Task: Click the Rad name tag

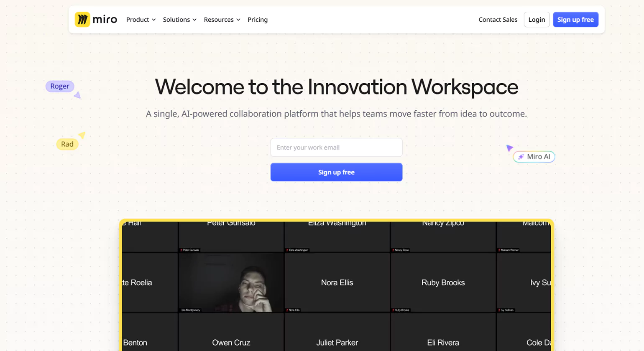Action: (67, 144)
